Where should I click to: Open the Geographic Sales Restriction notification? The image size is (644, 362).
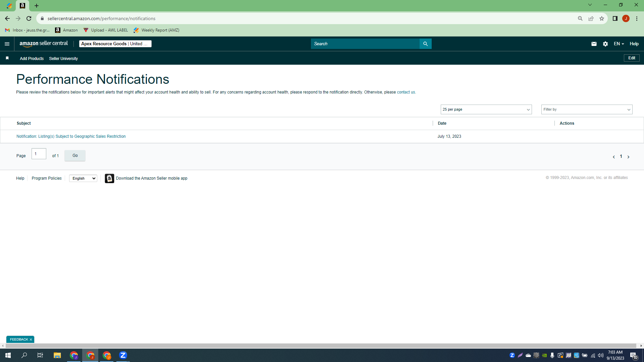point(71,136)
